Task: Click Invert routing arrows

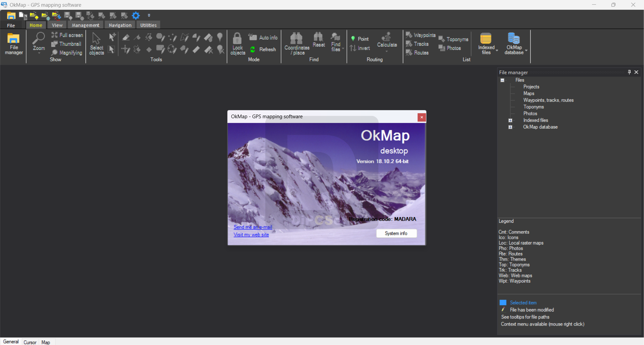Action: coord(360,48)
